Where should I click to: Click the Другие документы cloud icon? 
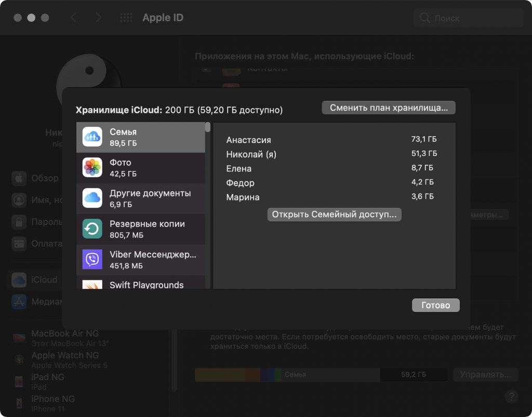[x=92, y=198]
